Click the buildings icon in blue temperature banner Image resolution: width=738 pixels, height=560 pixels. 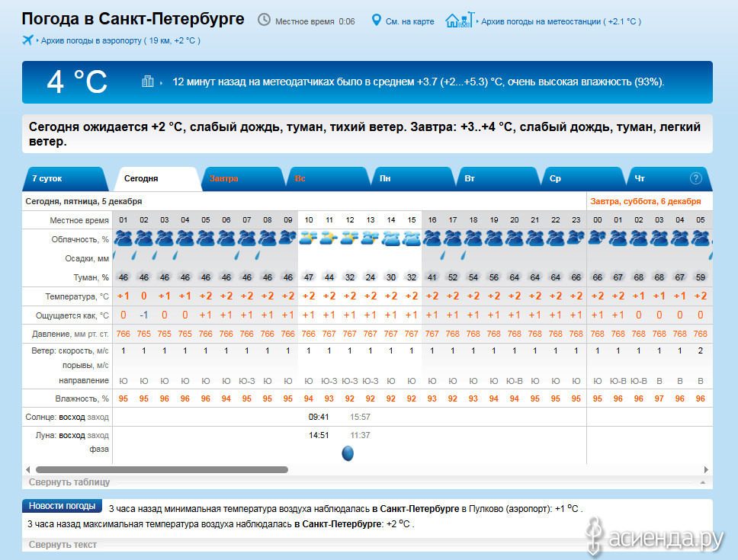click(x=148, y=82)
